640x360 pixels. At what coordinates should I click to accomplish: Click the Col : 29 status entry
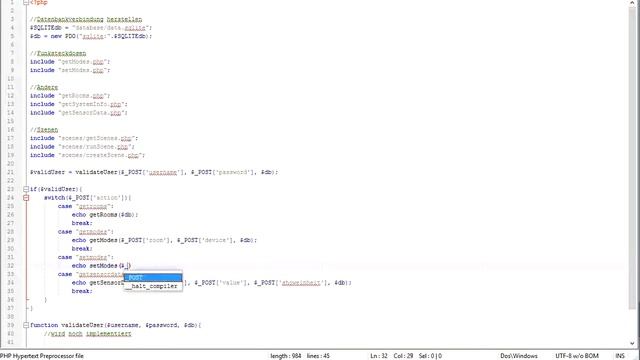click(x=403, y=356)
